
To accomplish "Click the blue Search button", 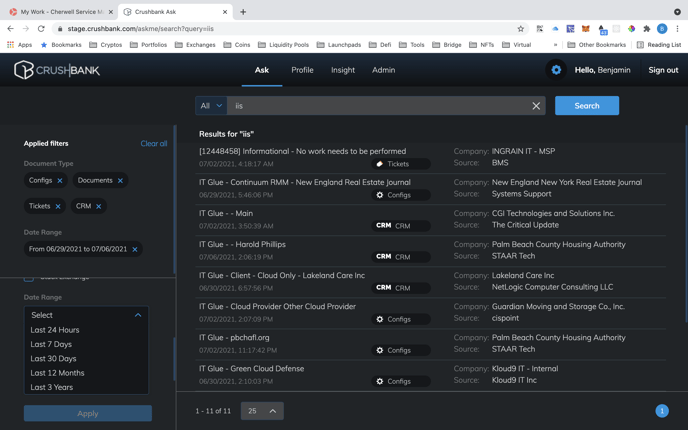I will point(587,106).
